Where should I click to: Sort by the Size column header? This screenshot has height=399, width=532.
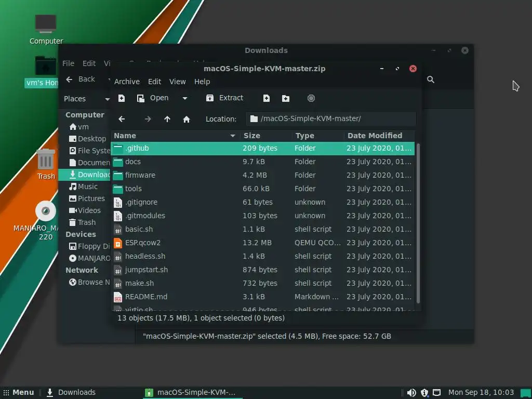click(x=266, y=136)
